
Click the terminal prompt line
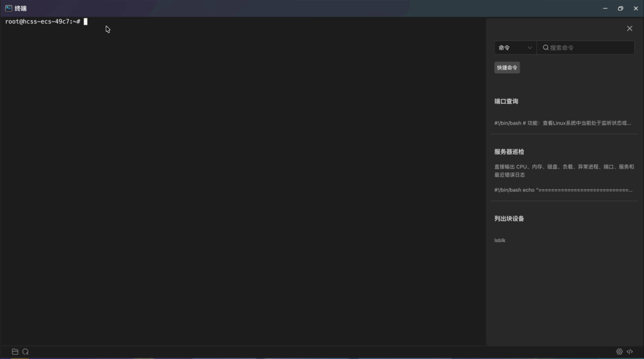point(46,22)
